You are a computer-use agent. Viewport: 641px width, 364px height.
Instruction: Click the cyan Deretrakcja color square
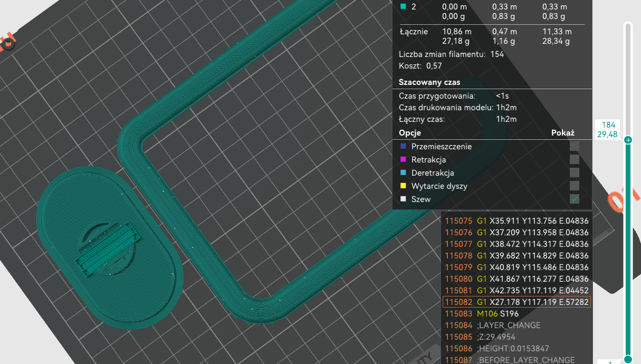pyautogui.click(x=403, y=173)
